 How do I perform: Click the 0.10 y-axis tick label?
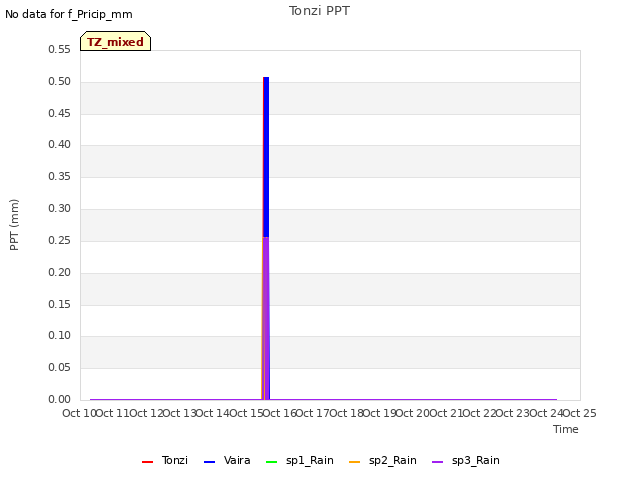point(60,336)
